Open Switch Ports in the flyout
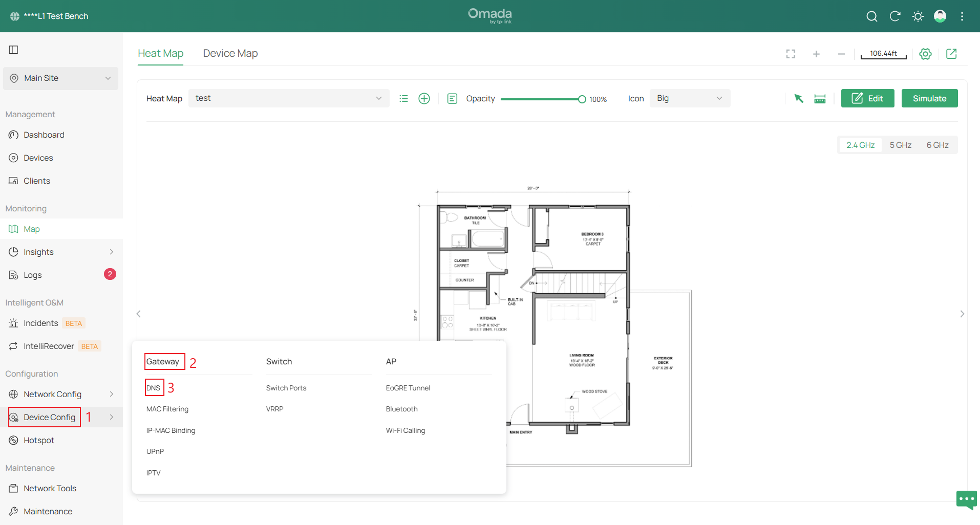This screenshot has height=525, width=980. (286, 388)
